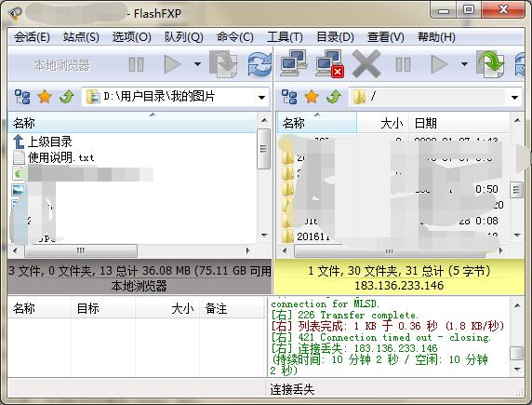The image size is (532, 405).
Task: Open the 命令(C) menu
Action: coord(234,36)
